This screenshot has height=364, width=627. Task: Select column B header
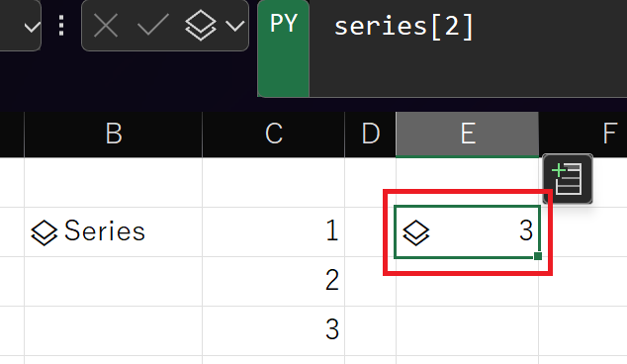(114, 134)
